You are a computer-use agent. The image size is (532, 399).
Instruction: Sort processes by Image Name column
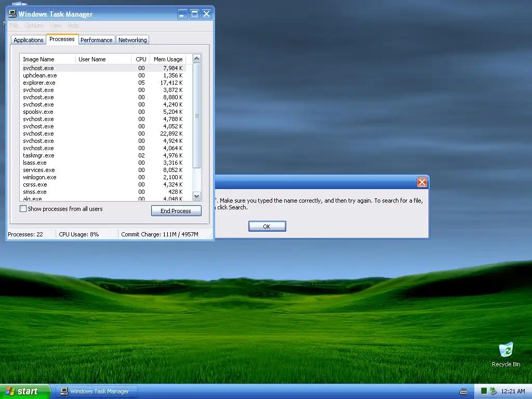click(47, 59)
